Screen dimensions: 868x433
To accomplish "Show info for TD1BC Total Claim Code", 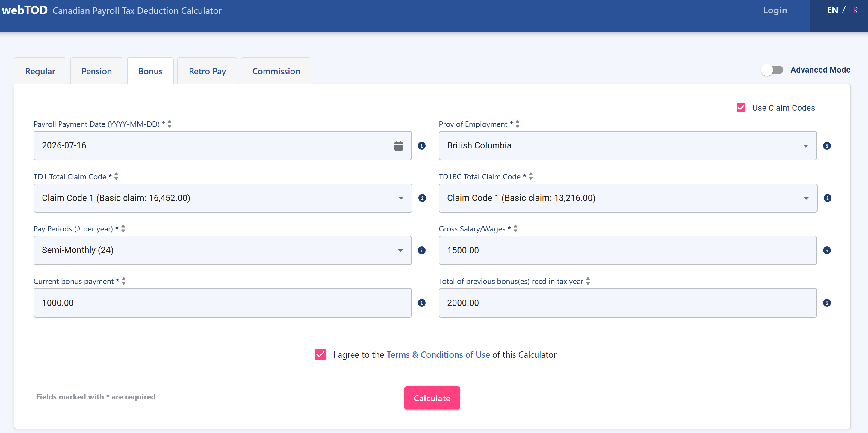I will pos(827,198).
